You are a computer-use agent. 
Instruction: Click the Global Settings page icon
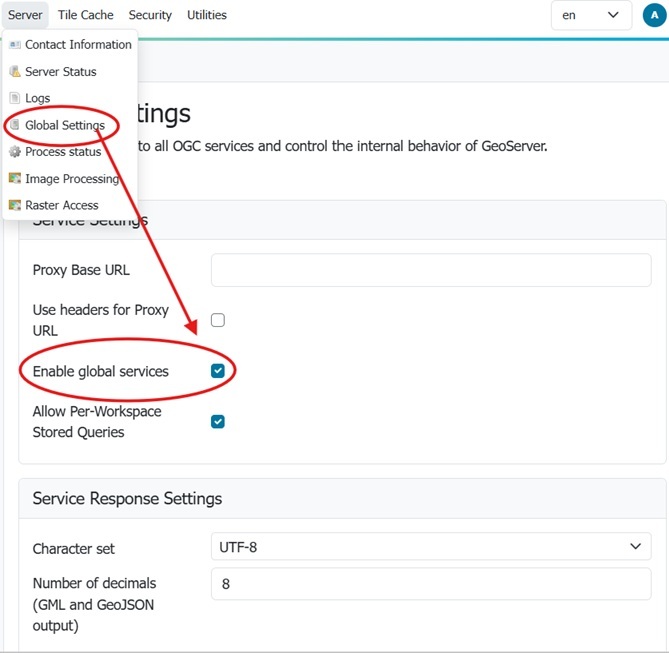coord(15,125)
